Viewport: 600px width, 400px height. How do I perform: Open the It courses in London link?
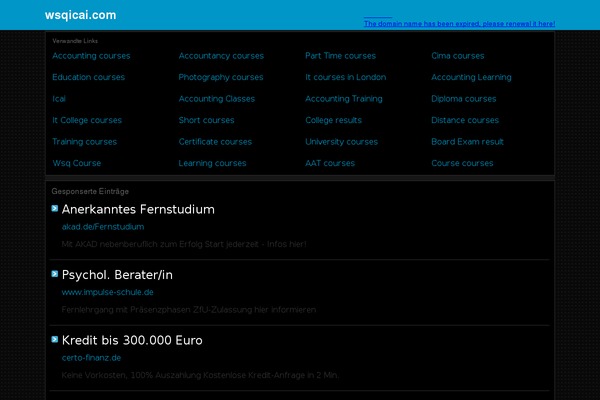346,77
